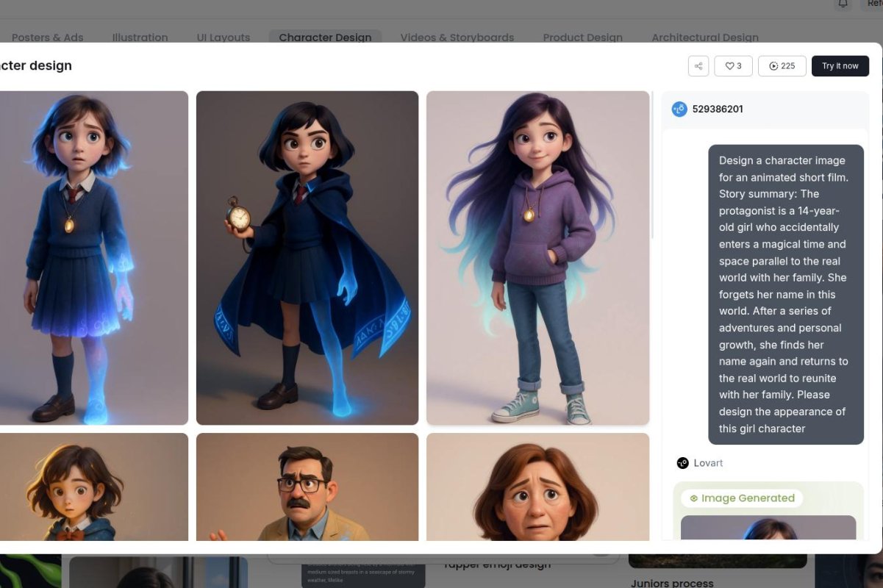The width and height of the screenshot is (883, 588).
Task: Select the Posters & Ads category
Action: point(47,37)
